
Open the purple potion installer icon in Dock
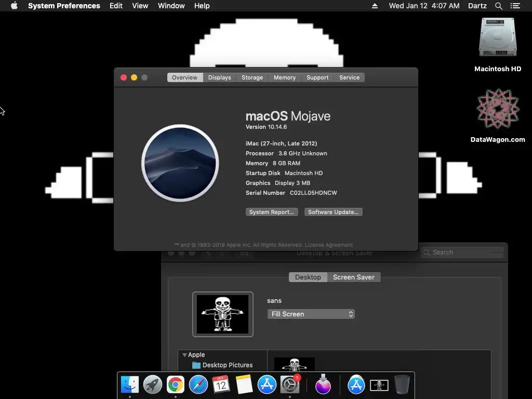[x=323, y=385]
